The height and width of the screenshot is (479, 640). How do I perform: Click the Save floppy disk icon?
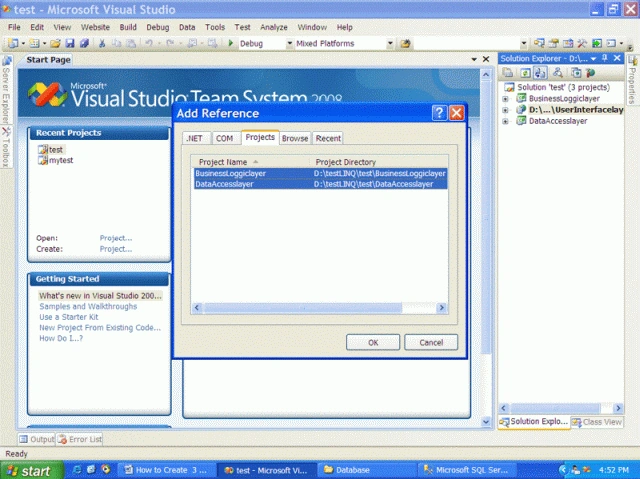70,43
